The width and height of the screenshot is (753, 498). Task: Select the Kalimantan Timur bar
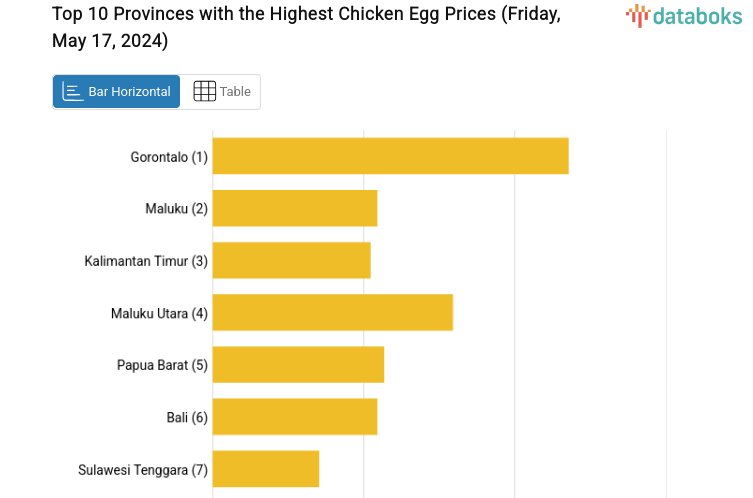pyautogui.click(x=291, y=260)
